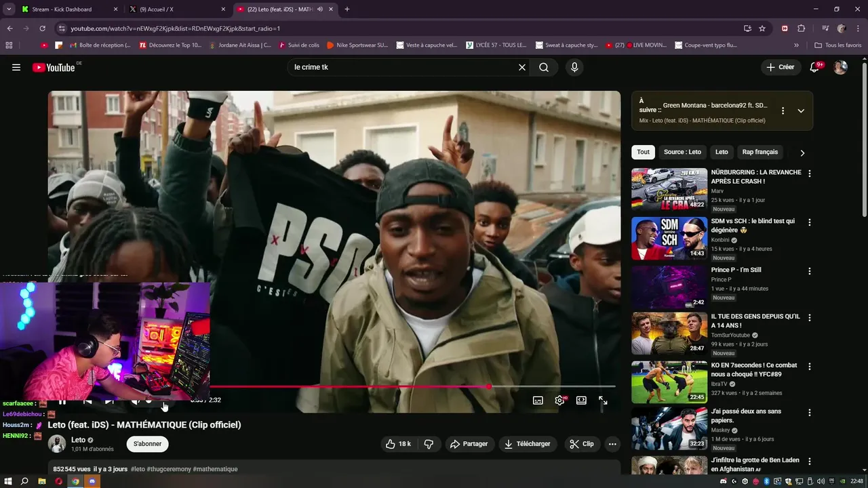Toggle subtitles in the video player
Image resolution: width=868 pixels, height=488 pixels.
[538, 400]
